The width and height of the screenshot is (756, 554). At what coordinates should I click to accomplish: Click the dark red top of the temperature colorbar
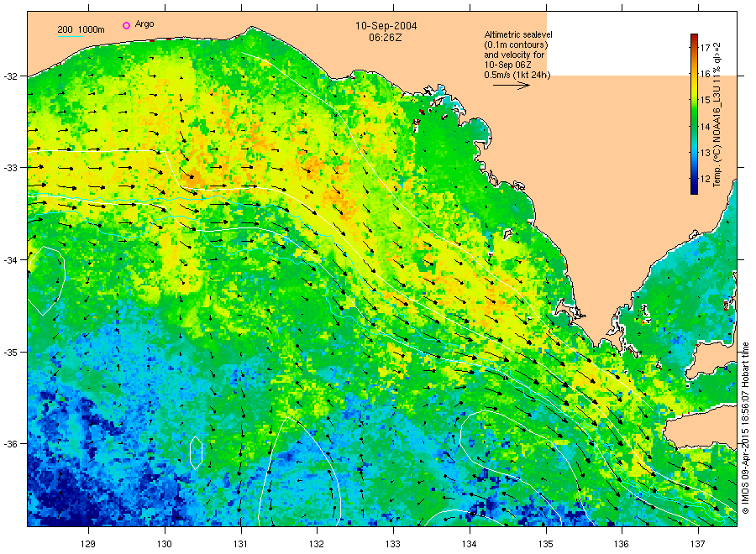point(694,38)
